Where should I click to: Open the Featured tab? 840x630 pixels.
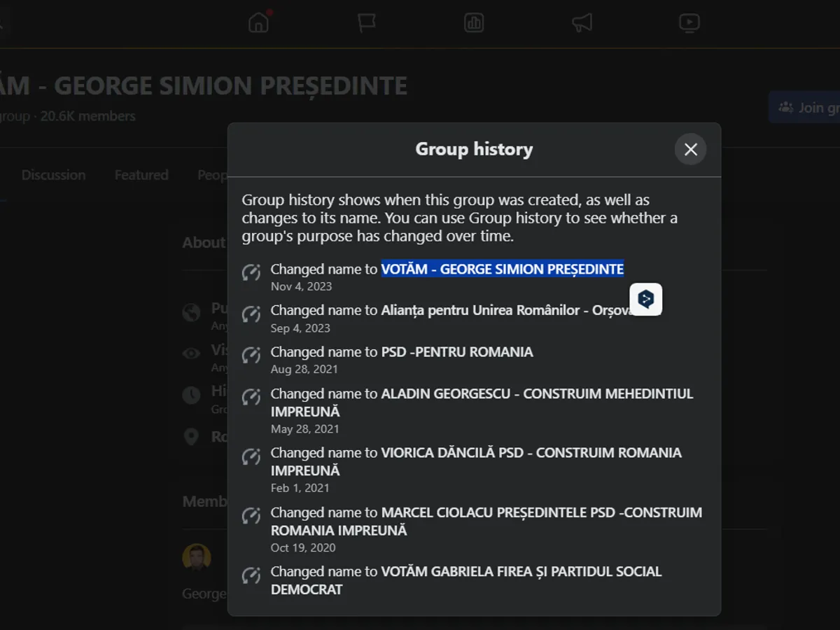[x=141, y=175]
